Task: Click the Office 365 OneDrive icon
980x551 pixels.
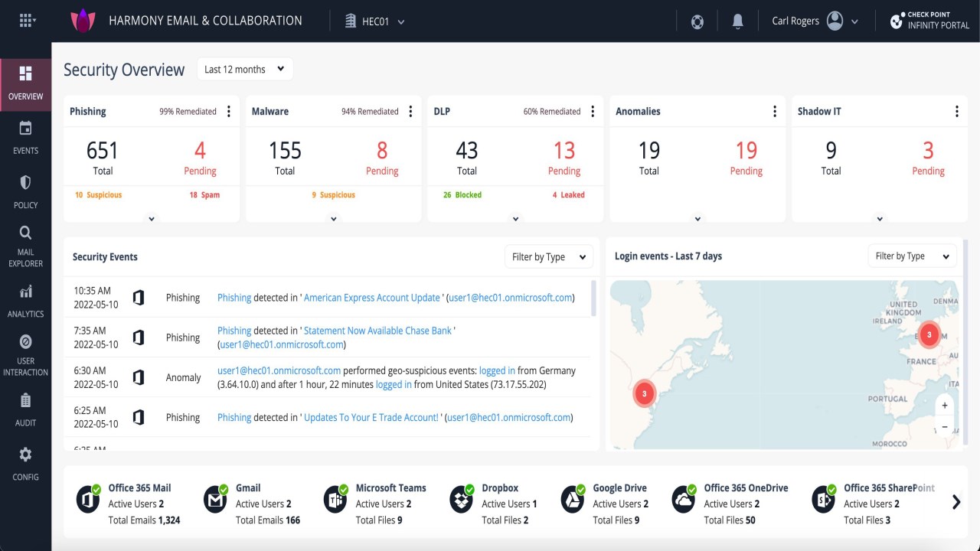Action: [x=684, y=499]
